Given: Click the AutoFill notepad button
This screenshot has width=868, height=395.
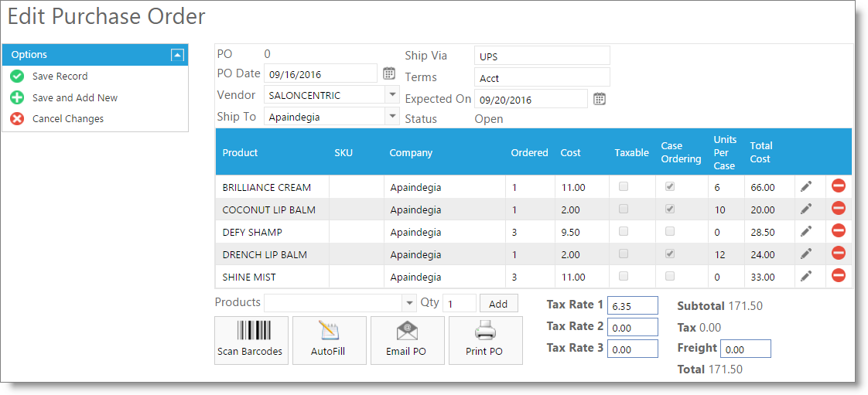Looking at the screenshot, I should pyautogui.click(x=330, y=340).
